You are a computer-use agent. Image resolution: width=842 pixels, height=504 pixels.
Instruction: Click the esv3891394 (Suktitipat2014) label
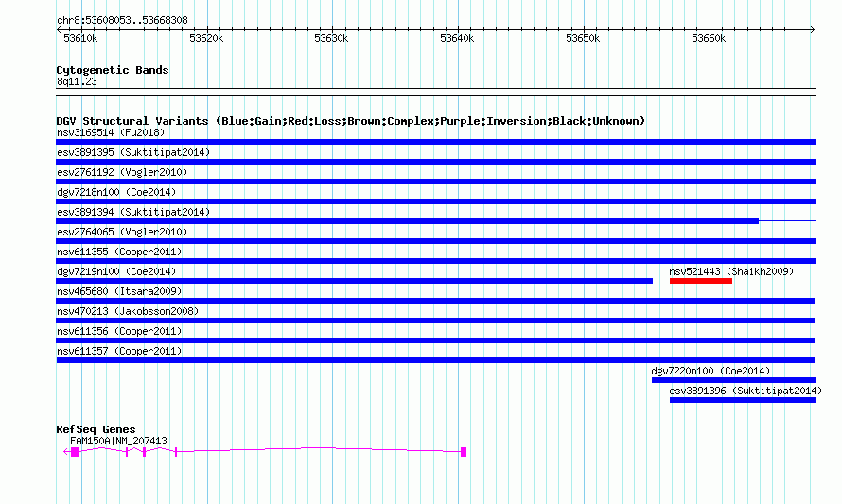click(132, 212)
